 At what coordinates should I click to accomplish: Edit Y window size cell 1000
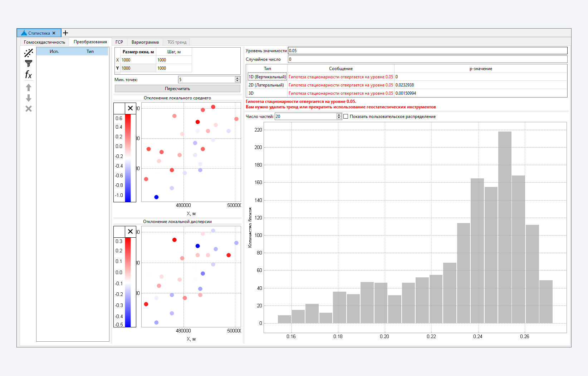coord(138,68)
